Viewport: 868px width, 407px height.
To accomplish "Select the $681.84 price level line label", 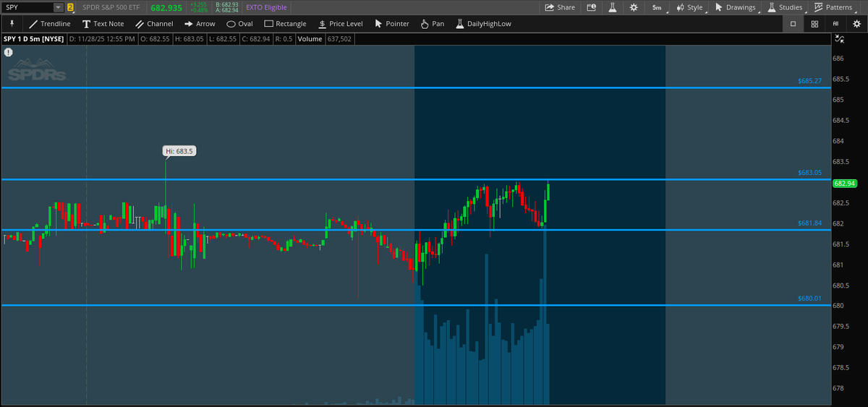I will 810,223.
